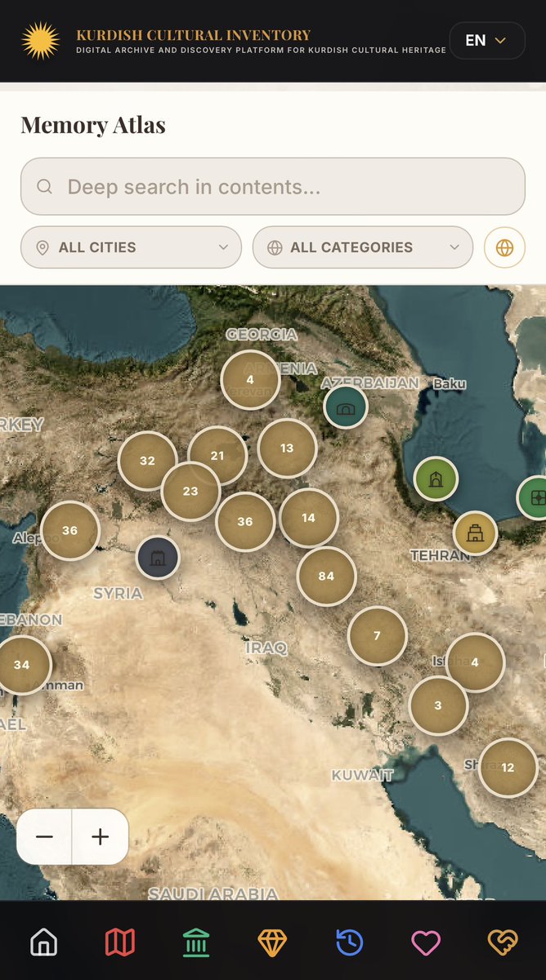Tap the orange diamond icon
The width and height of the screenshot is (546, 980).
[x=273, y=943]
